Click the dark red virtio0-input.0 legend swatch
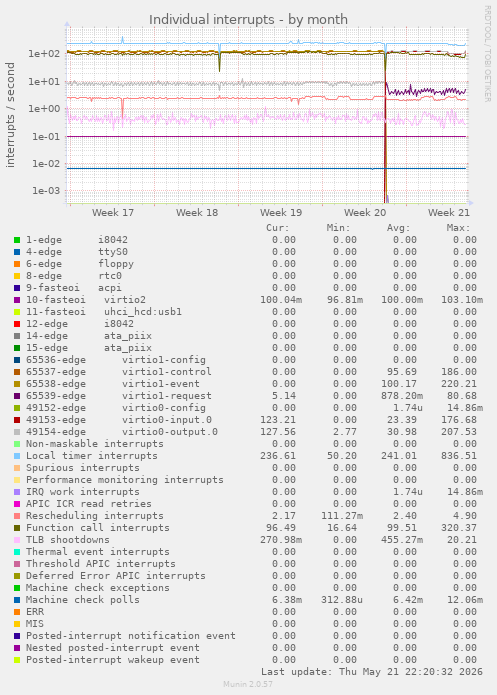Viewport: 497px width, 695px height. (17, 420)
